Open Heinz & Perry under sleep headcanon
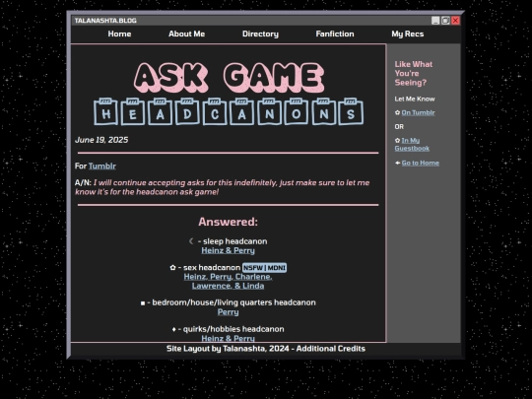 click(228, 250)
